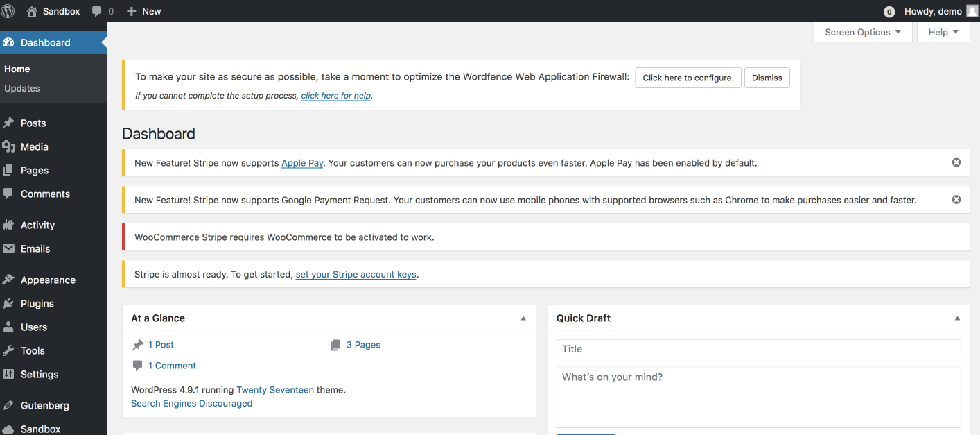Image resolution: width=980 pixels, height=435 pixels.
Task: Collapse the At a Glance panel
Action: click(523, 318)
